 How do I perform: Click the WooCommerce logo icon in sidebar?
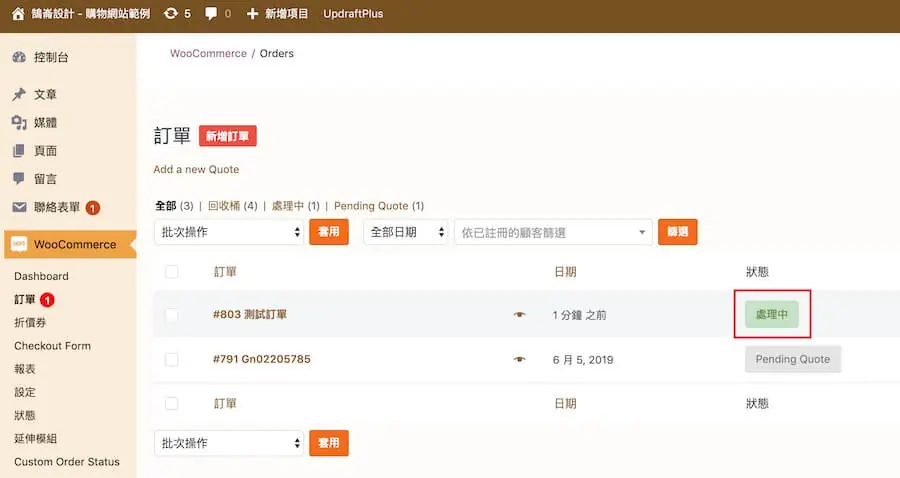click(x=19, y=244)
